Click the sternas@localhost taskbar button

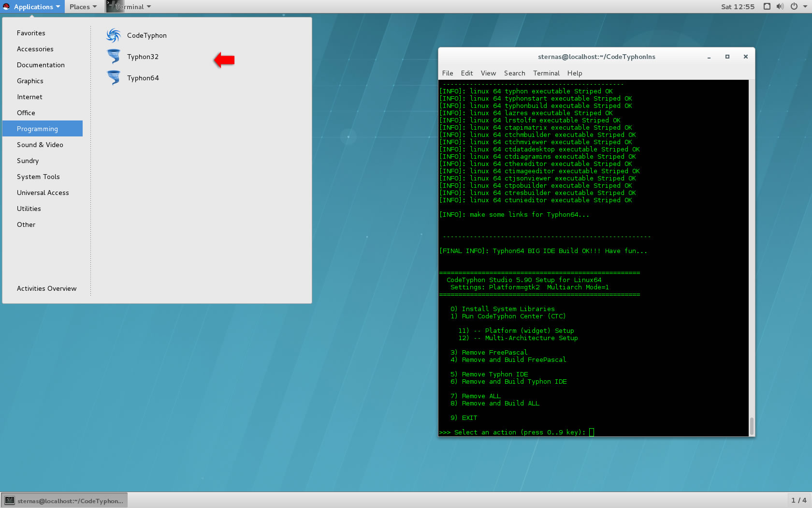pyautogui.click(x=64, y=500)
